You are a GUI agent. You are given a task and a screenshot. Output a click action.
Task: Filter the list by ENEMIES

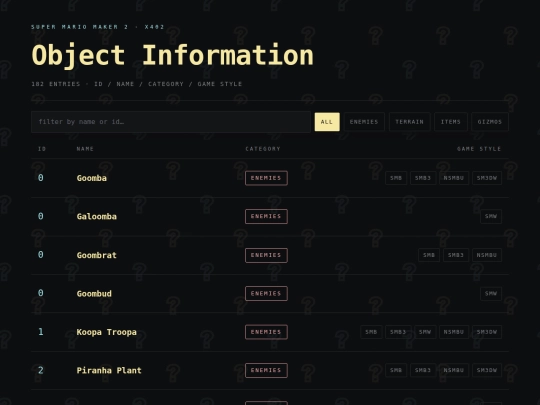coord(364,122)
